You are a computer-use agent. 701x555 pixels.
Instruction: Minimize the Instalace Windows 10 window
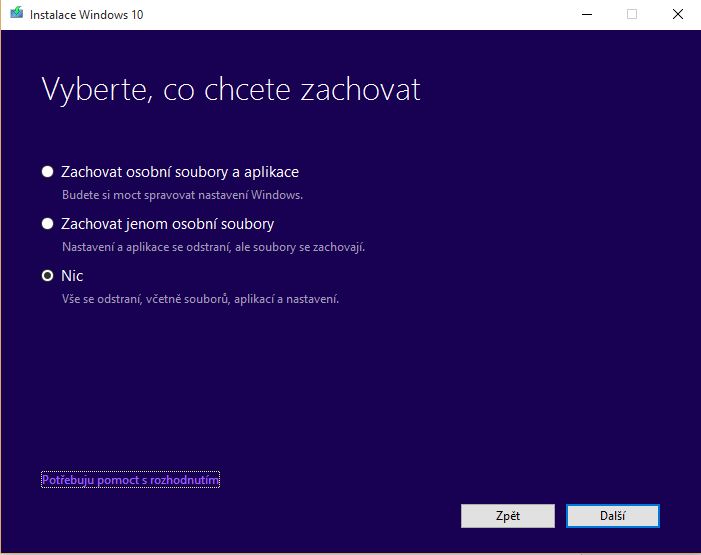(587, 14)
